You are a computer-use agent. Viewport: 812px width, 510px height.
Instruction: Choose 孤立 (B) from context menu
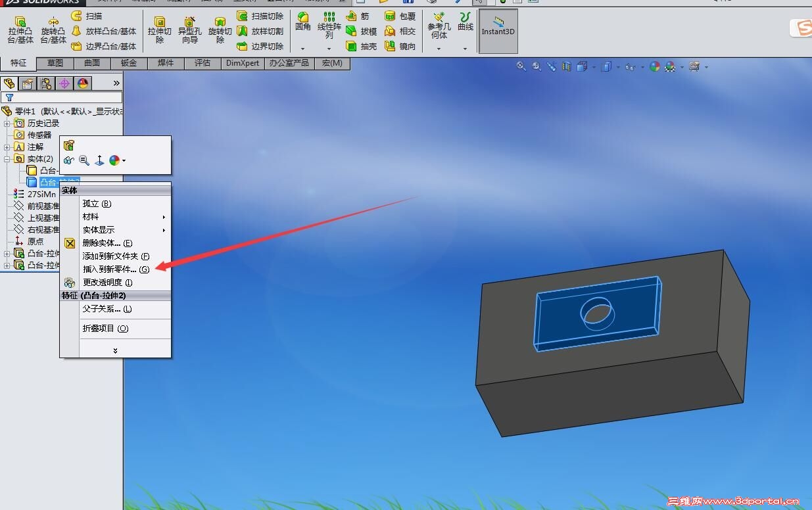[x=97, y=204]
